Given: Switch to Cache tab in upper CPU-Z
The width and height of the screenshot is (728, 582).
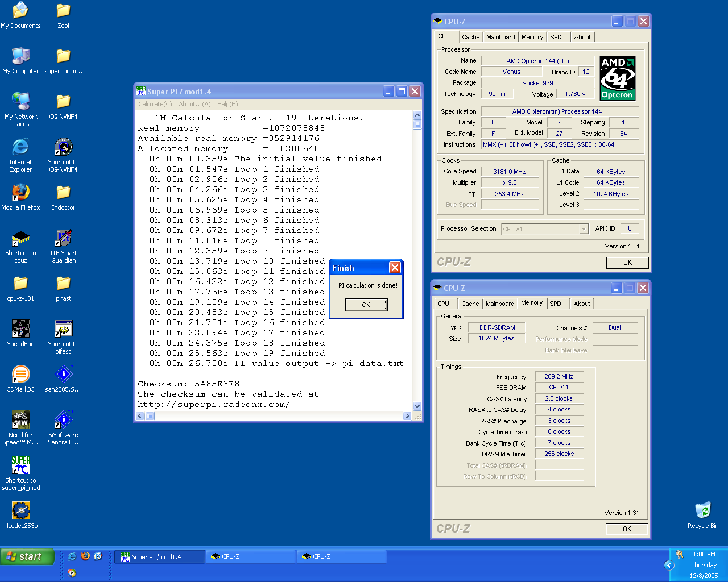Looking at the screenshot, I should click(470, 37).
